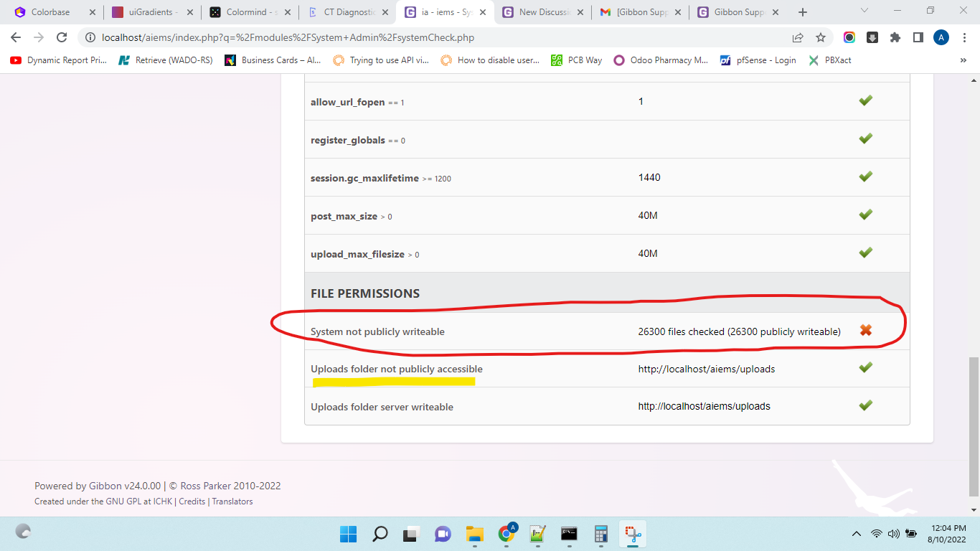This screenshot has width=980, height=551.
Task: Reload the page with the refresh icon
Action: coord(62,38)
